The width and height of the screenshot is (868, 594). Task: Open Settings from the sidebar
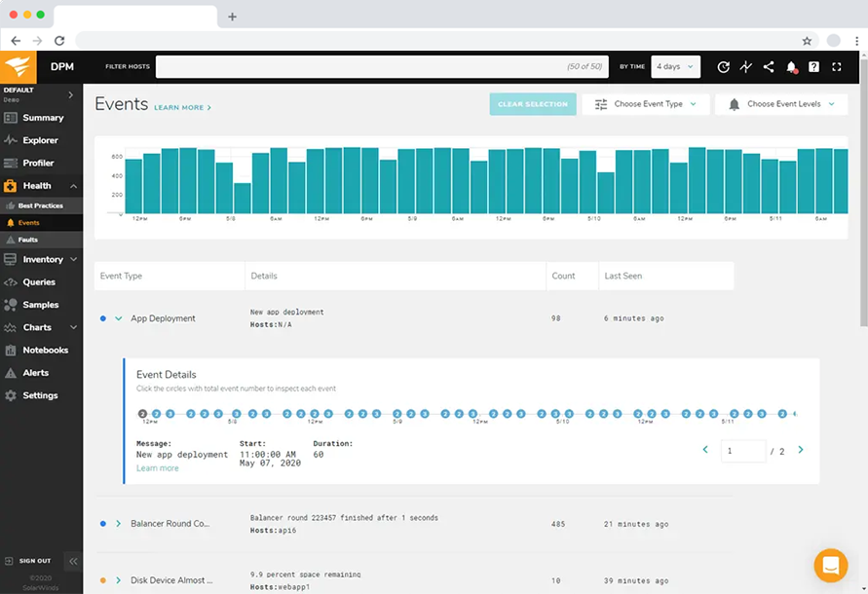click(39, 395)
